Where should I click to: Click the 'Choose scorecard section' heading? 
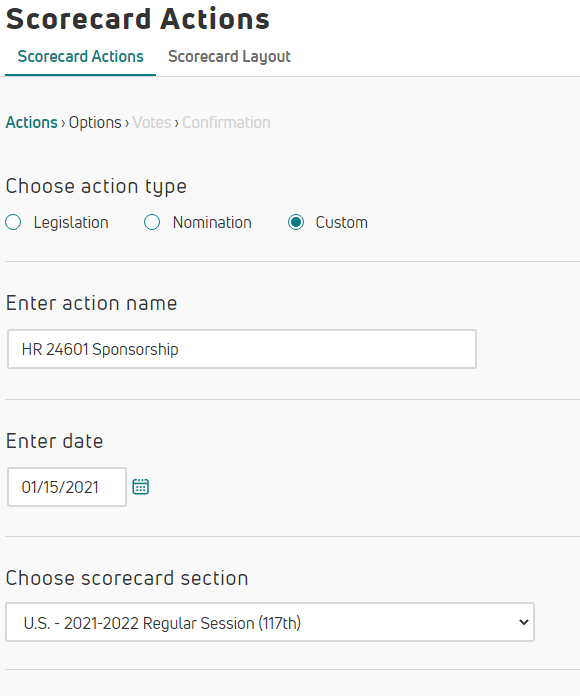[127, 578]
